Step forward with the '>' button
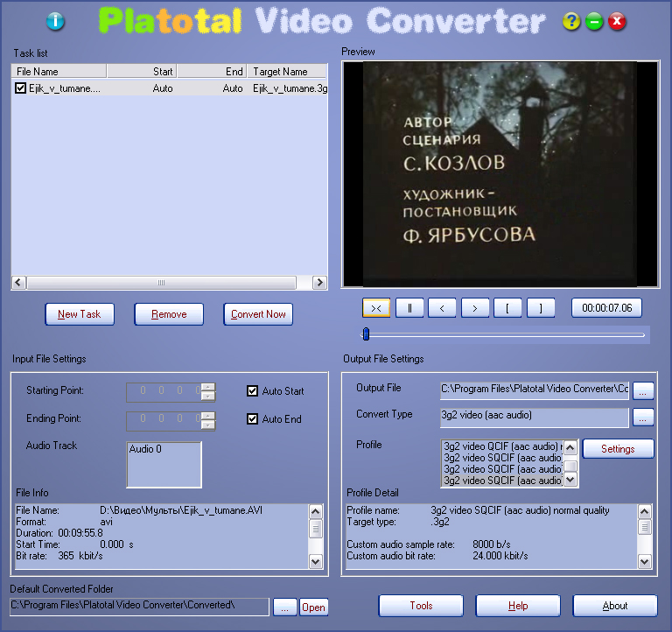Screen dimensions: 672x632 [x=475, y=308]
